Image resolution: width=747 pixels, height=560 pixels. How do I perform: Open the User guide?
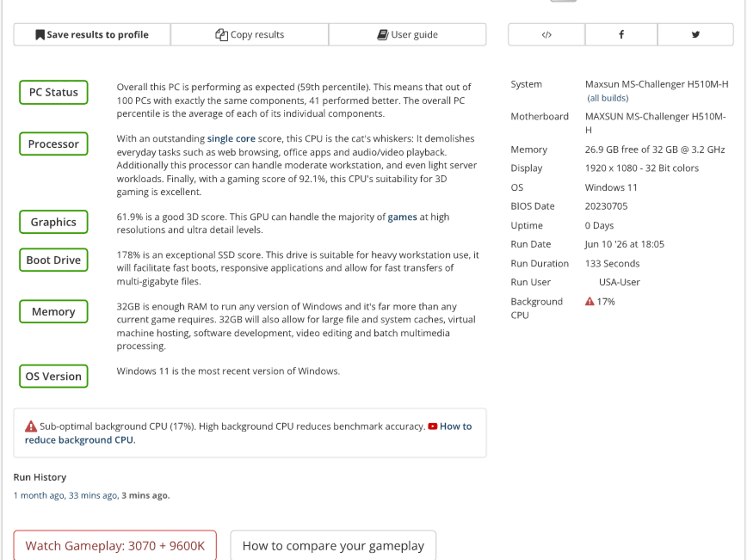[x=407, y=35]
